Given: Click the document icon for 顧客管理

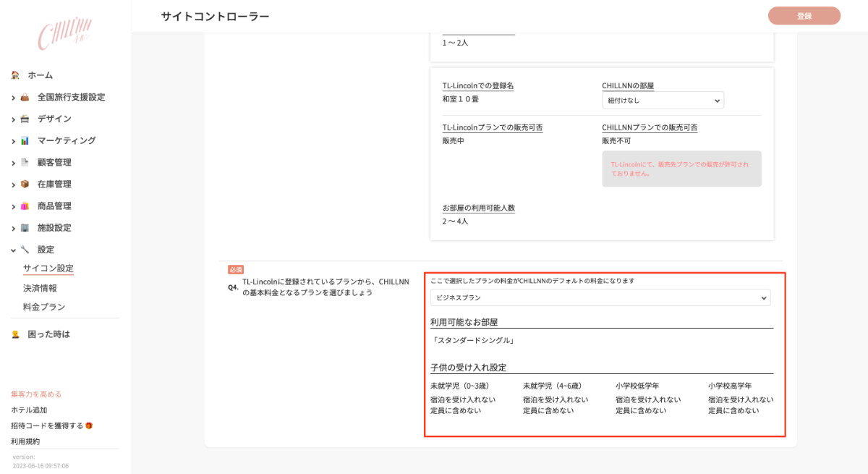Looking at the screenshot, I should [x=25, y=162].
